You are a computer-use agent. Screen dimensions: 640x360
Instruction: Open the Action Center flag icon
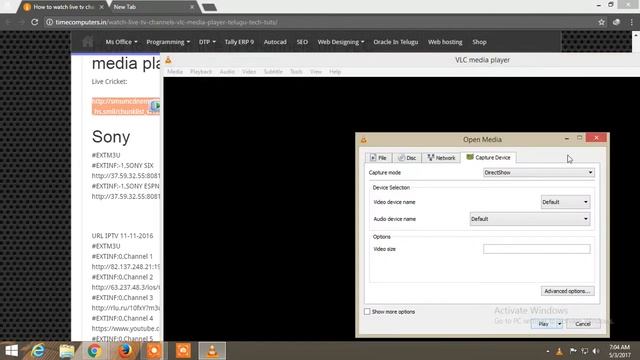pos(573,351)
